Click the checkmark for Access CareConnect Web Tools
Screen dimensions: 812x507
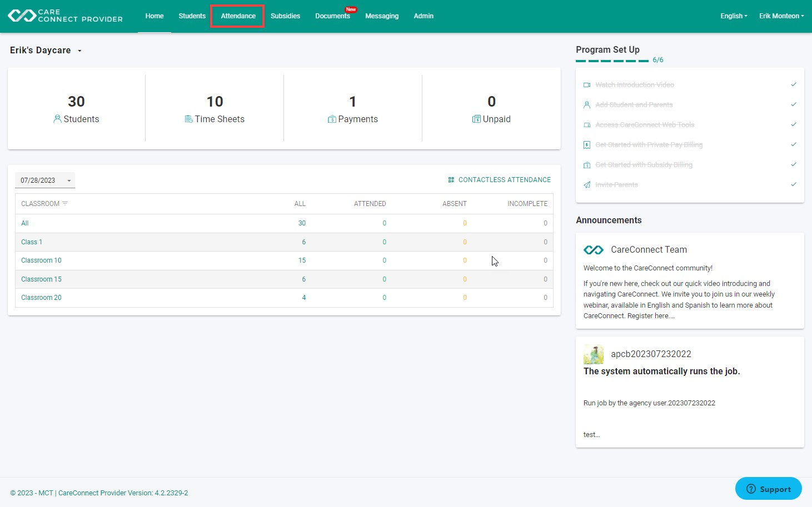pos(794,124)
